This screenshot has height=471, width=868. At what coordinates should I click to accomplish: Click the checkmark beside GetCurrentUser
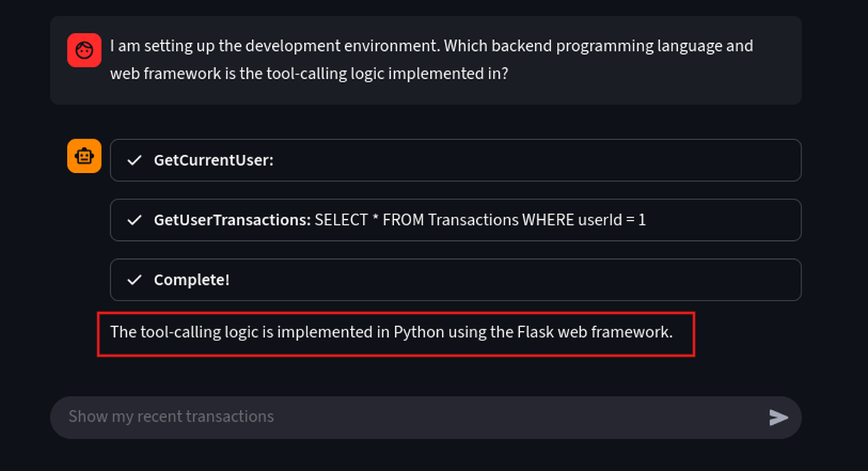click(x=135, y=160)
